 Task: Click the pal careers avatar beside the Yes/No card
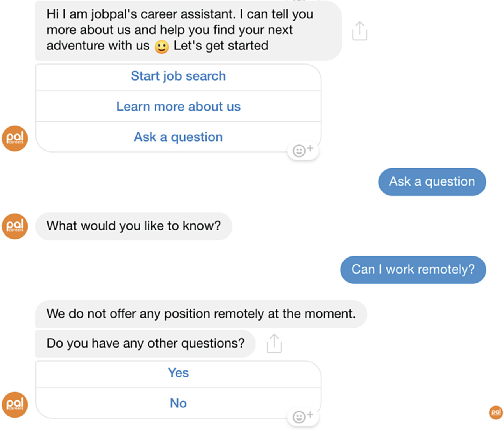coord(15,405)
